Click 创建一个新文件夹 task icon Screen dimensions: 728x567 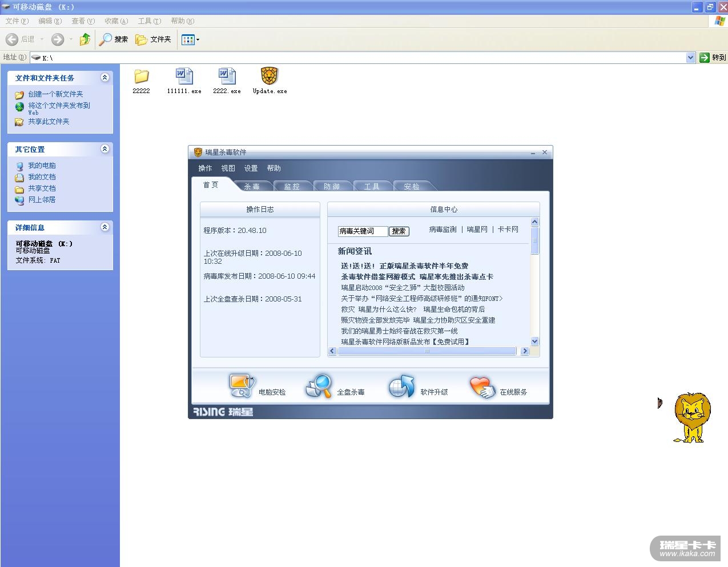pyautogui.click(x=19, y=95)
